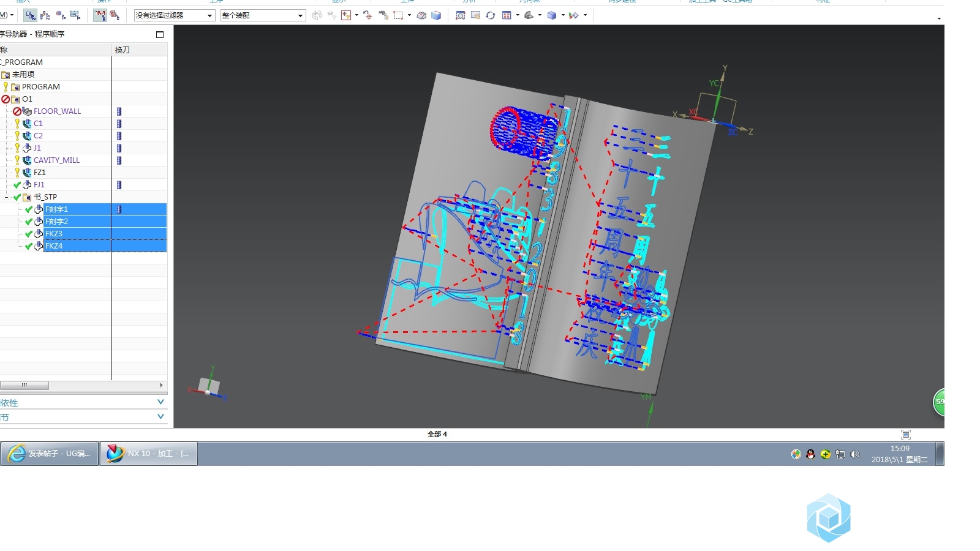This screenshot has width=980, height=551.
Task: Expand the 节 details panel
Action: click(160, 417)
